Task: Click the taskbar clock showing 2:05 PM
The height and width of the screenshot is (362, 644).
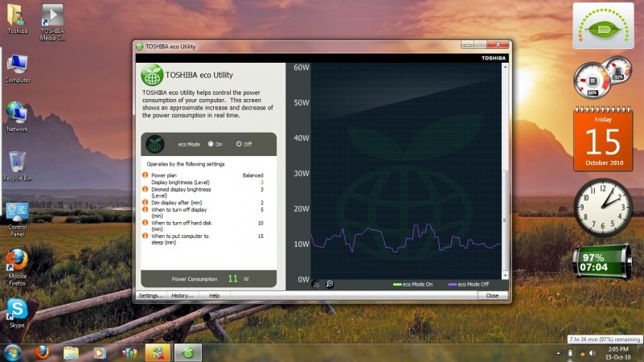Action: tap(617, 353)
